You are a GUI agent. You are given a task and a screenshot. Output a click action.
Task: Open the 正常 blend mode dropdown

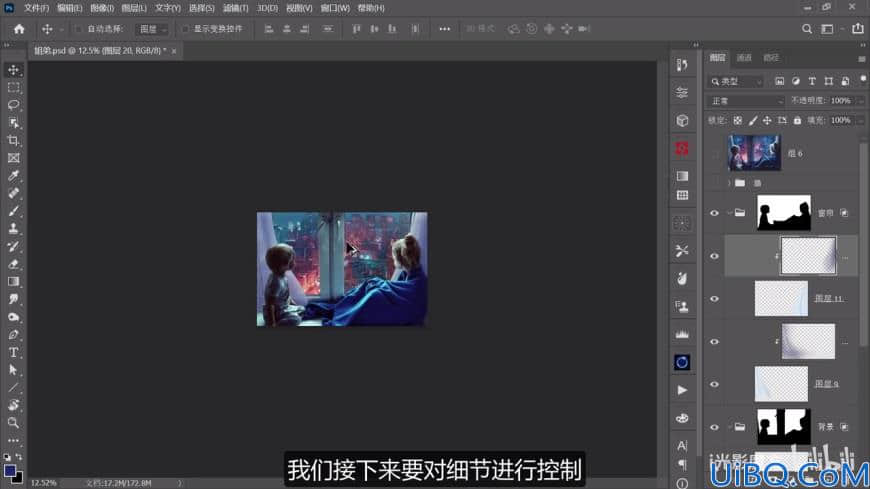(746, 101)
